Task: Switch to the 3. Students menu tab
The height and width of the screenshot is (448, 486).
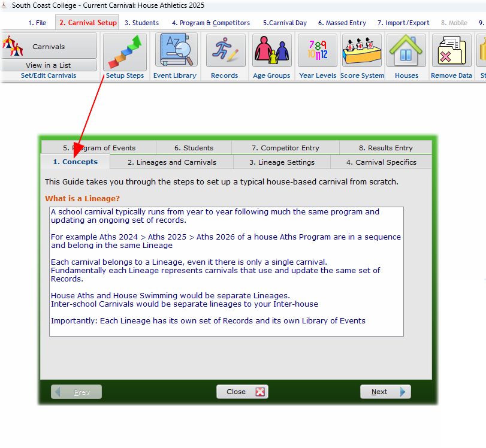Action: (x=141, y=23)
